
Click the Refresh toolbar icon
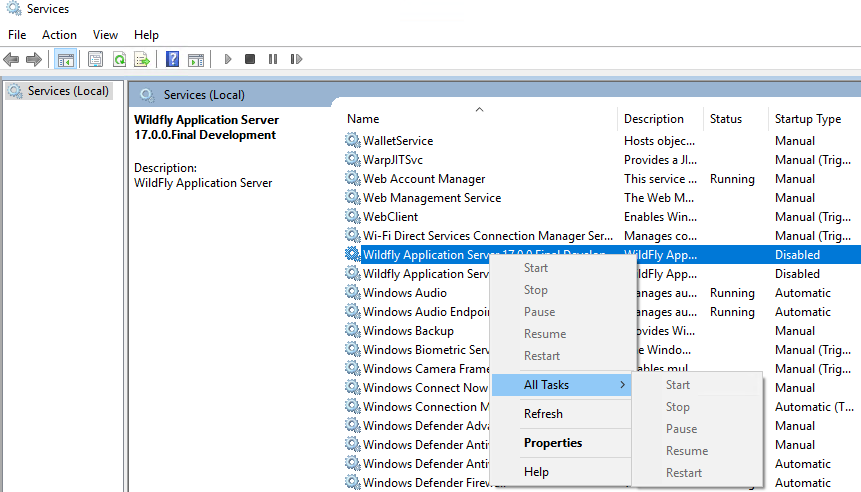(x=119, y=59)
